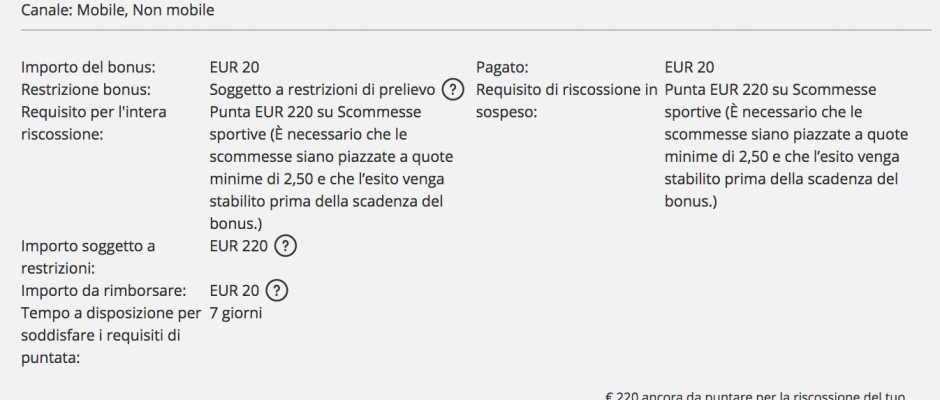Show help for Importo da rimborsare amount
940x400 pixels.
click(x=277, y=291)
